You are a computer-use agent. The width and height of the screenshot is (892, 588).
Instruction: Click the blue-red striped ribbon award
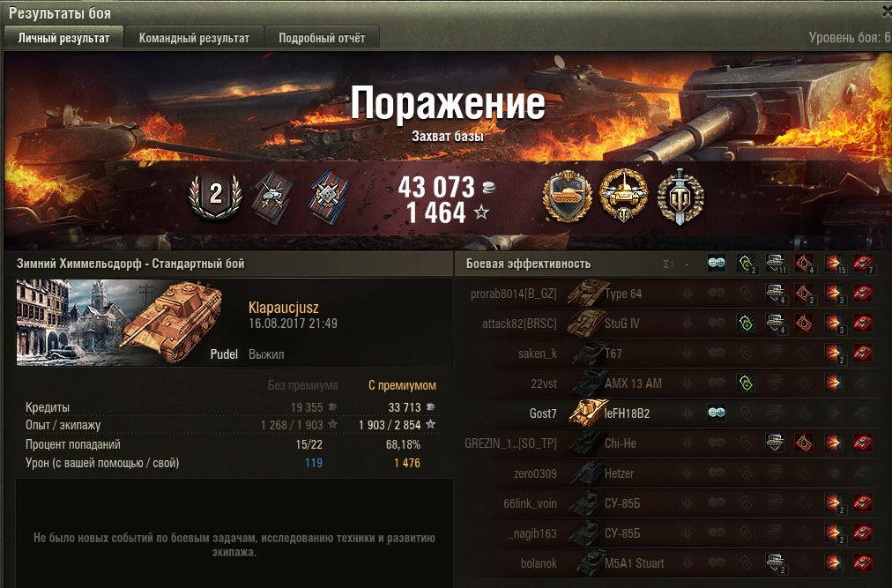click(328, 197)
